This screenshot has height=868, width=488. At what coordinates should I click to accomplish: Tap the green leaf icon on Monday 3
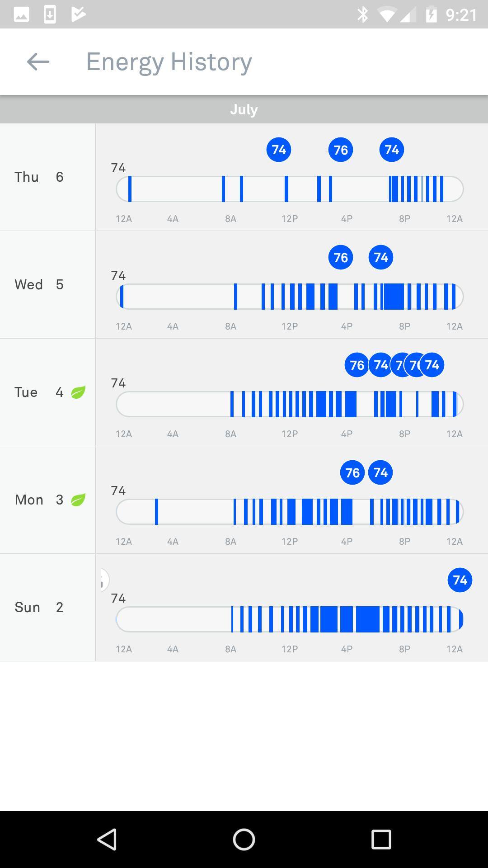[78, 500]
